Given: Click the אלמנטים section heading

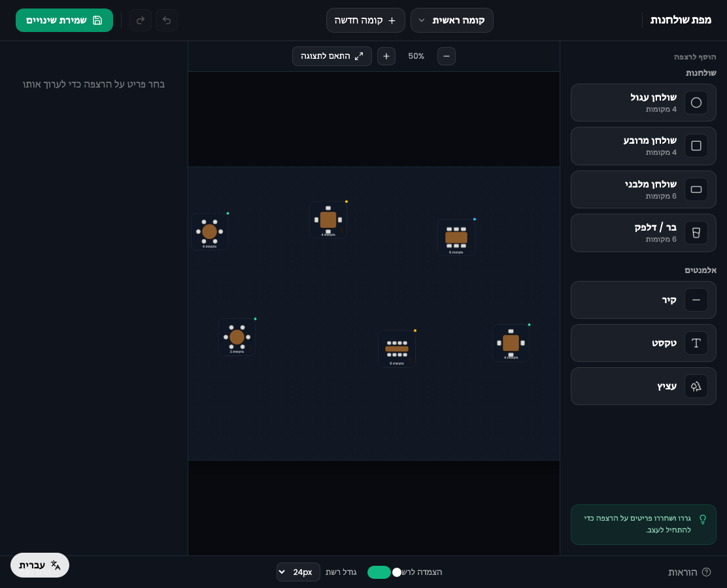Looking at the screenshot, I should tap(701, 270).
